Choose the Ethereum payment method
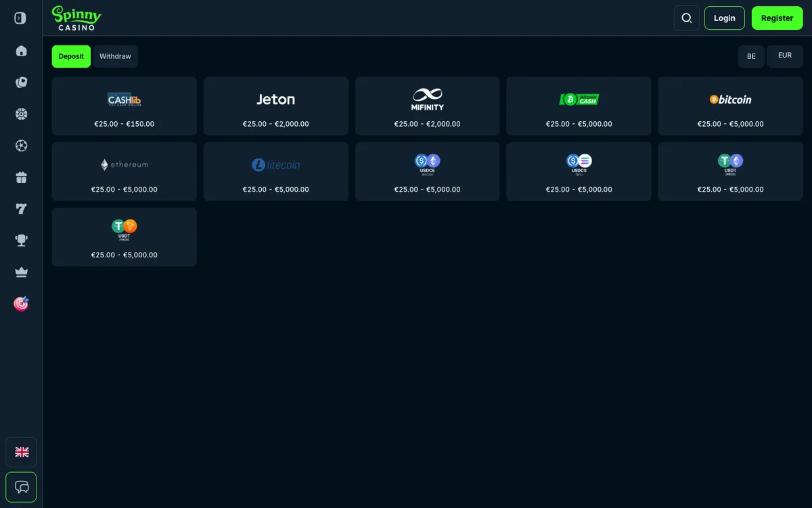This screenshot has height=508, width=812. (125, 171)
